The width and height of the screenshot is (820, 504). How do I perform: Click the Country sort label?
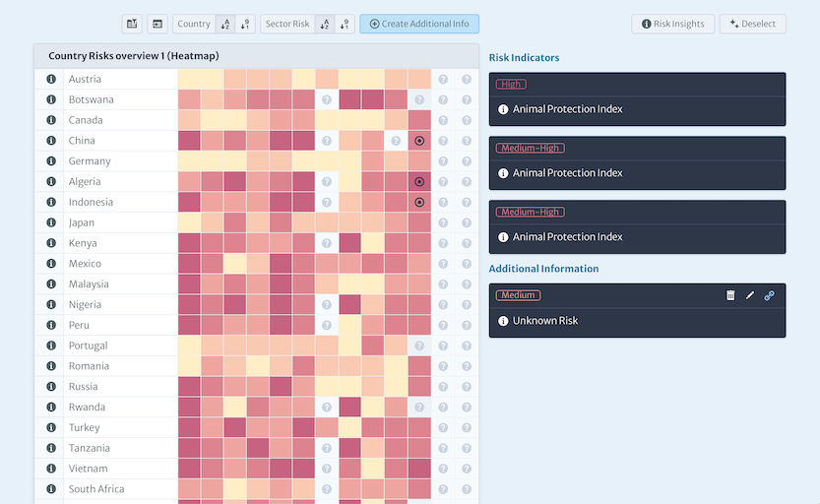[194, 24]
